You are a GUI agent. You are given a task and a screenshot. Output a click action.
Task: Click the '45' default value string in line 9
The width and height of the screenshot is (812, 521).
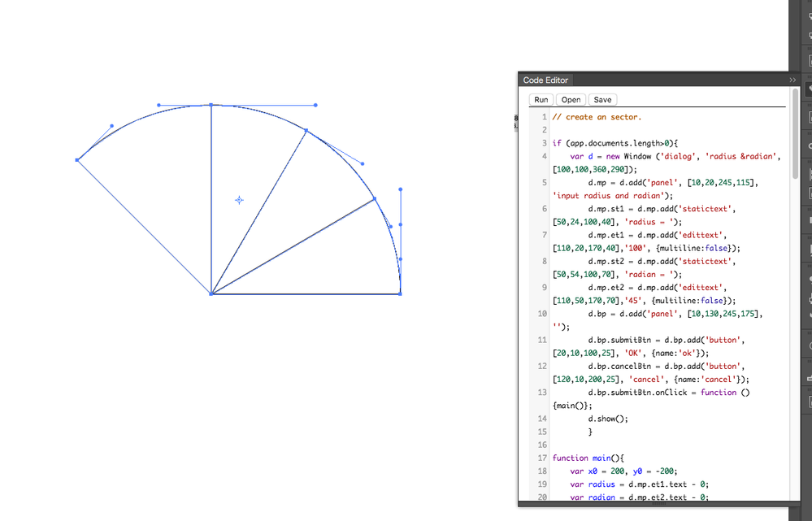pyautogui.click(x=635, y=301)
